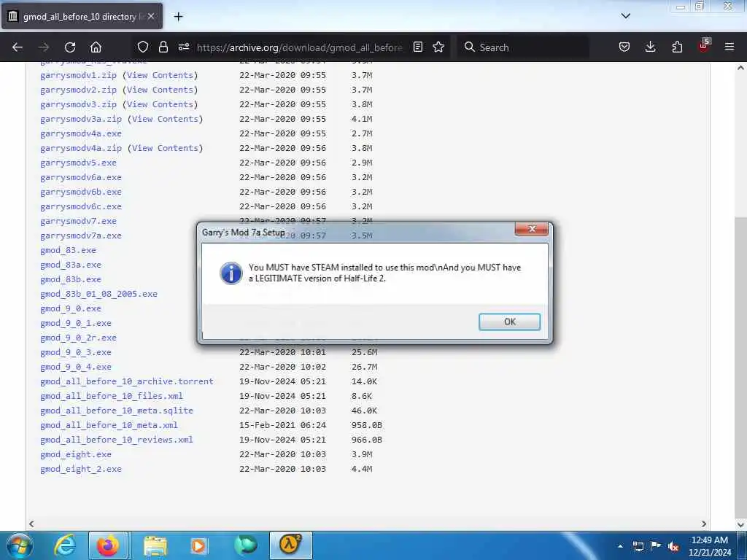Open Windows Media Player from taskbar

(x=198, y=545)
